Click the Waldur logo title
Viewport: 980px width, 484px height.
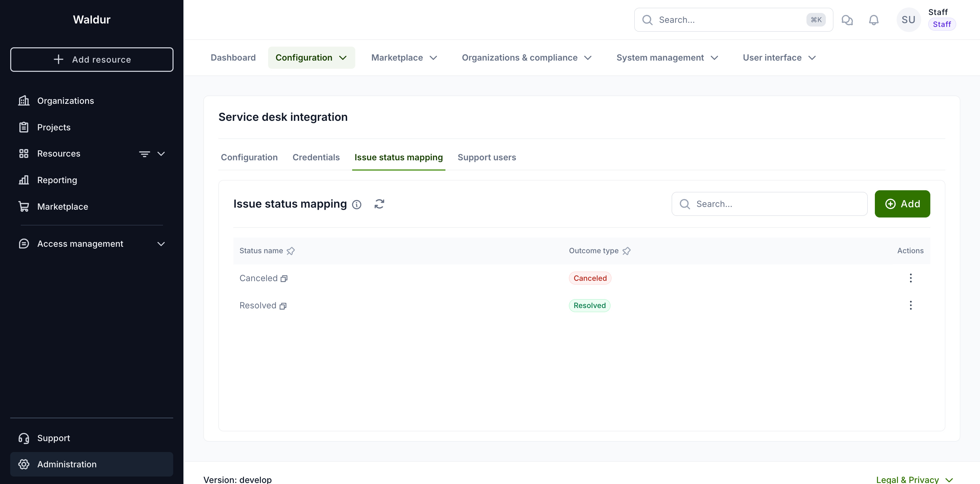pyautogui.click(x=92, y=19)
